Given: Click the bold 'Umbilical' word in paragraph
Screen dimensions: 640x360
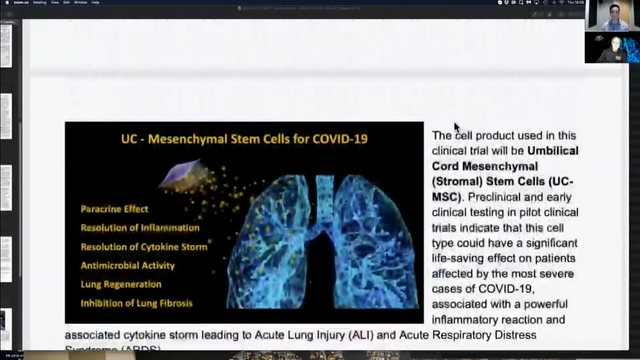Looking at the screenshot, I should (553, 151).
